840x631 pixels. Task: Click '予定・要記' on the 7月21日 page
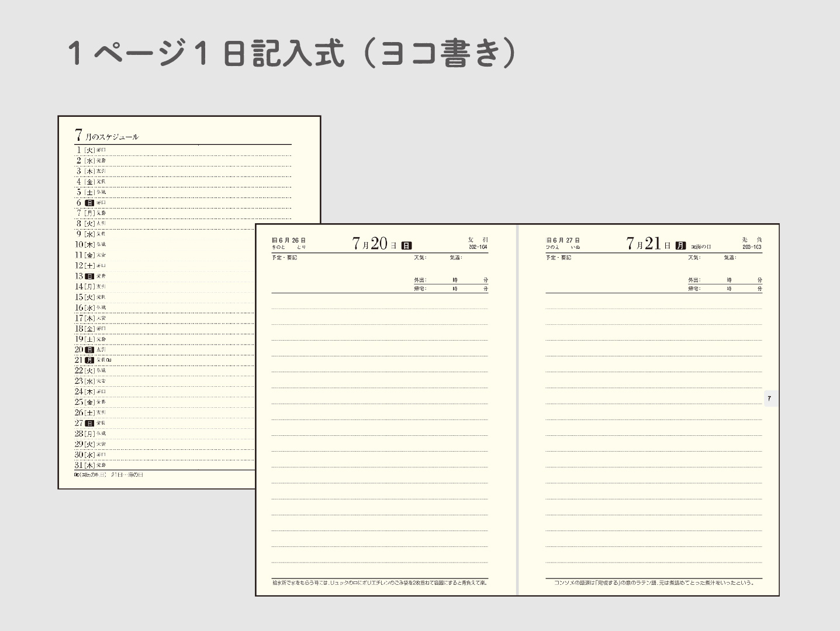pyautogui.click(x=559, y=258)
